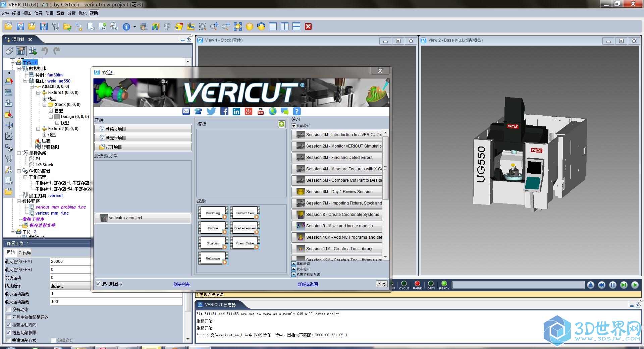Click the add station icon in project tree
The height and width of the screenshot is (349, 644).
pyautogui.click(x=33, y=51)
